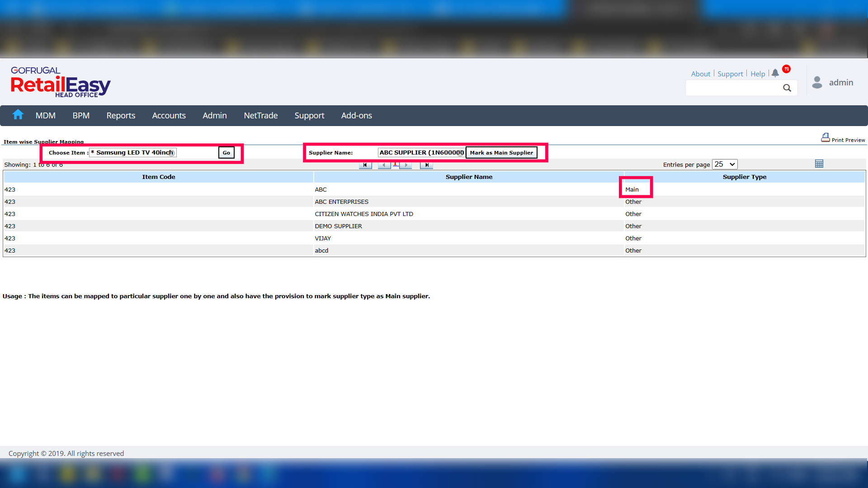Open the Choose Item field
The image size is (868, 488).
133,153
